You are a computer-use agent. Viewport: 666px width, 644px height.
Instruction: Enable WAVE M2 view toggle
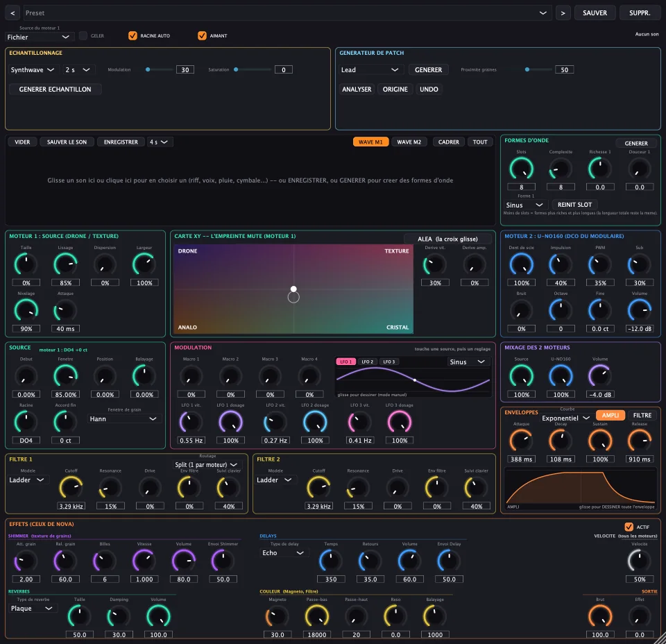[x=409, y=142]
